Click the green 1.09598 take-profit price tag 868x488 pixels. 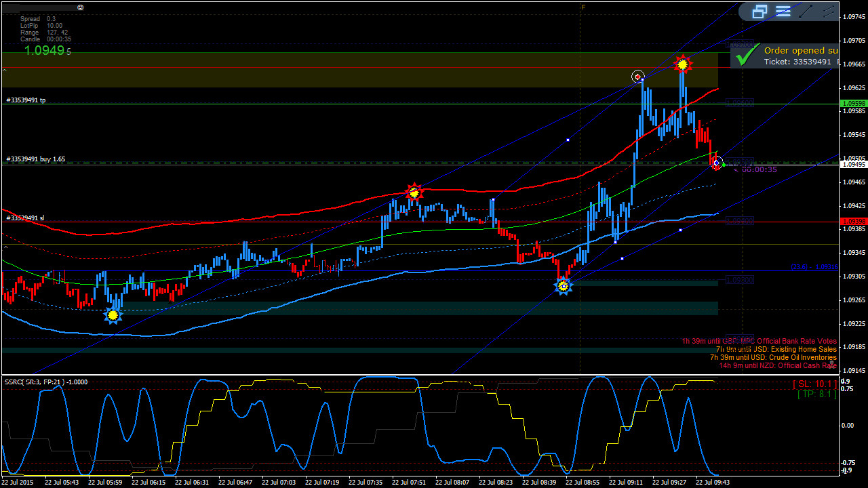click(x=853, y=104)
